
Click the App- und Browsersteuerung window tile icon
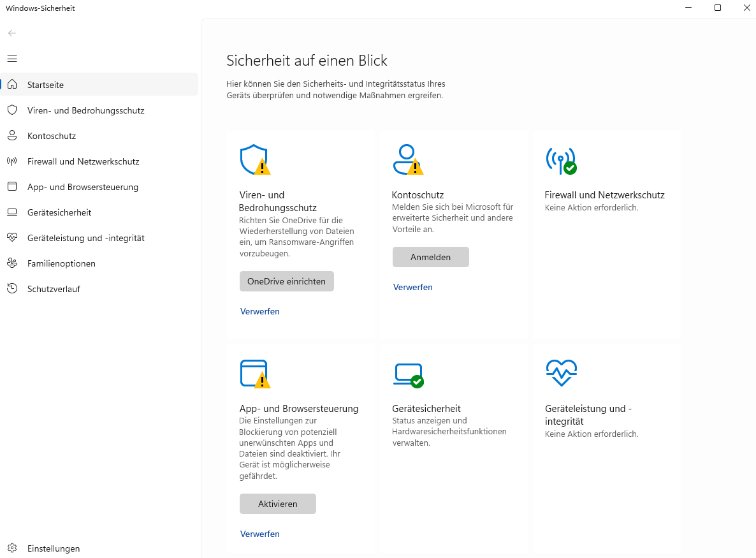[x=254, y=373]
